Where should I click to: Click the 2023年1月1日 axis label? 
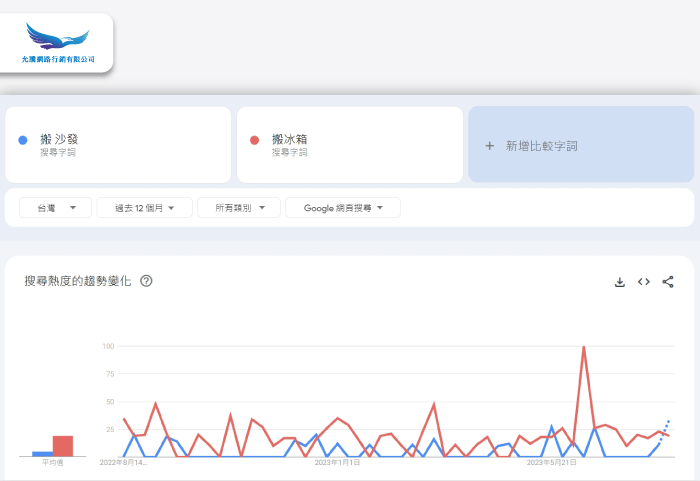(x=337, y=463)
